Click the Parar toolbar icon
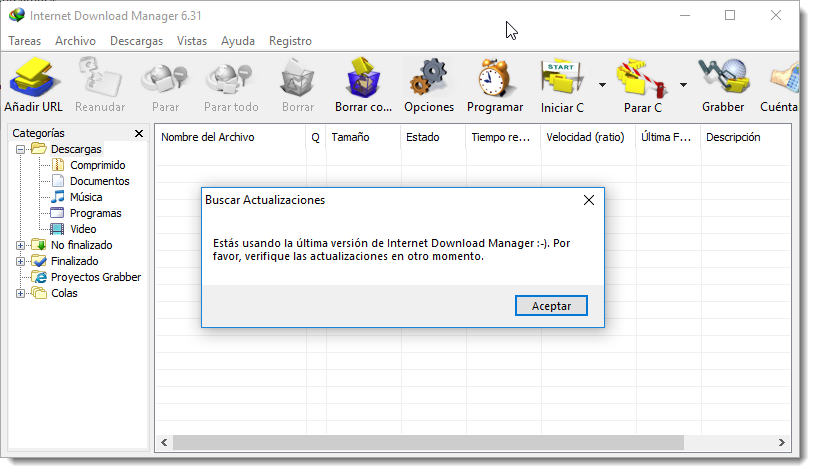Image resolution: width=815 pixels, height=473 pixels. coord(165,79)
